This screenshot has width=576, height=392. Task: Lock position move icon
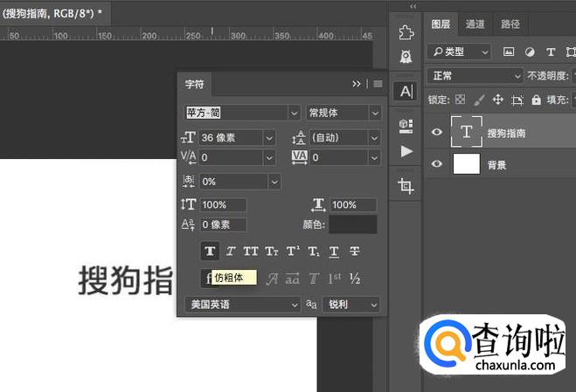(x=497, y=100)
